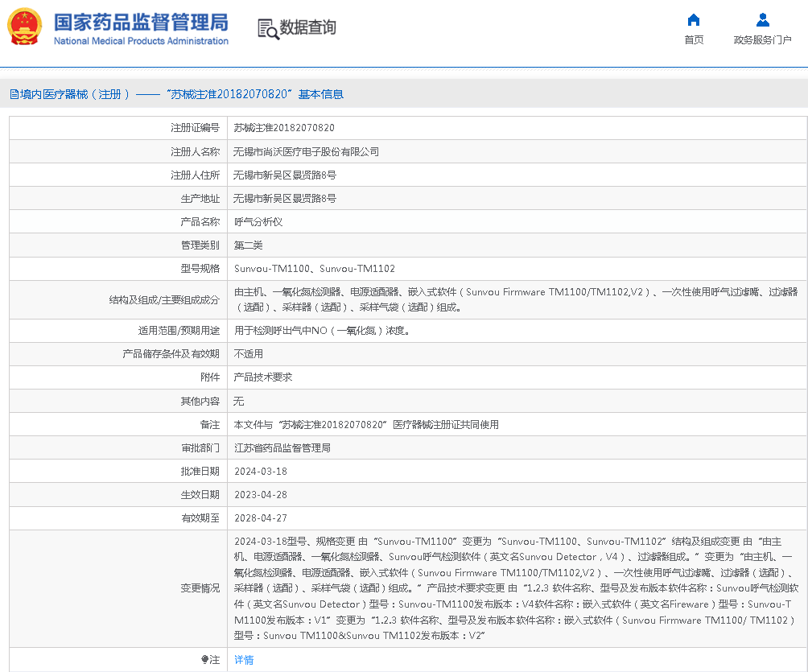Click the breadcrumb document icon before 境内医疗器械
808x672 pixels.
[x=14, y=94]
